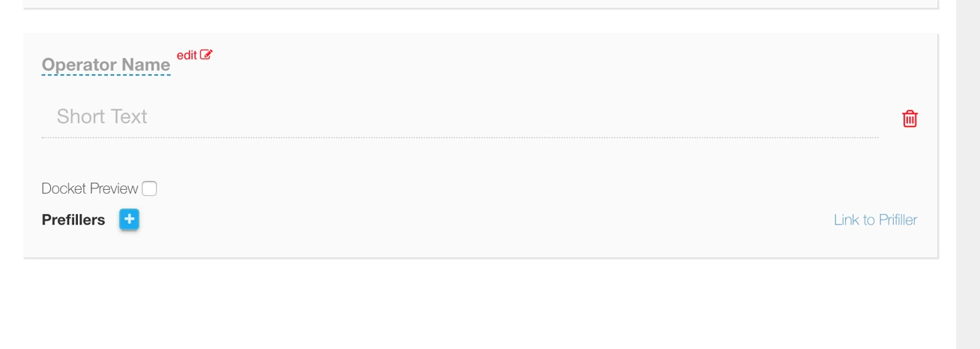Image resolution: width=980 pixels, height=349 pixels.
Task: Click the red "edit" text link
Action: [x=187, y=55]
